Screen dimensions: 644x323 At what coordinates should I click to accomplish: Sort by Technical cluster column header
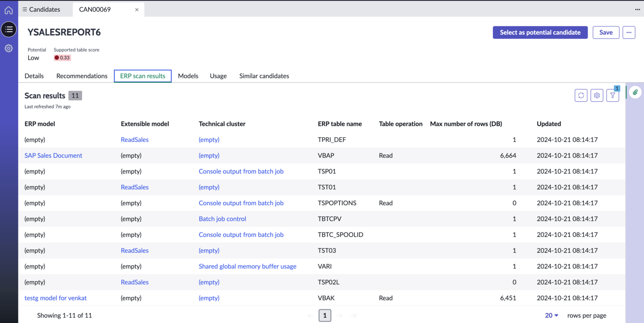point(222,124)
